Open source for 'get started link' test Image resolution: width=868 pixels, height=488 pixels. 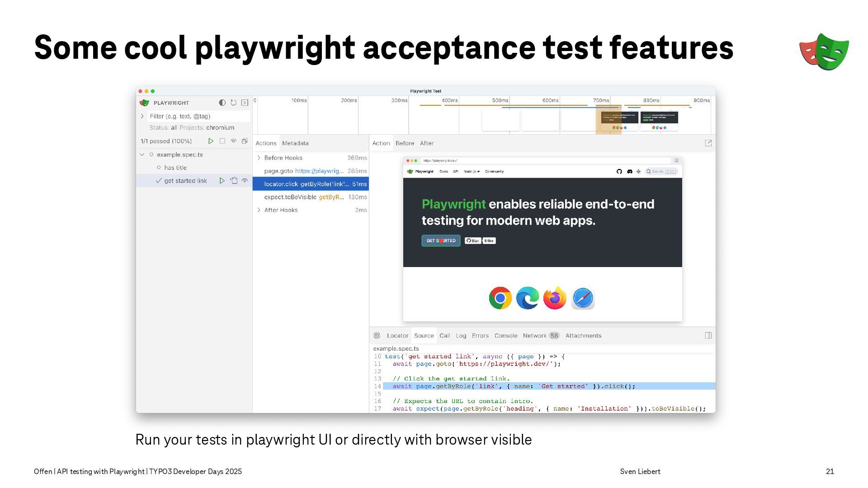(x=234, y=181)
